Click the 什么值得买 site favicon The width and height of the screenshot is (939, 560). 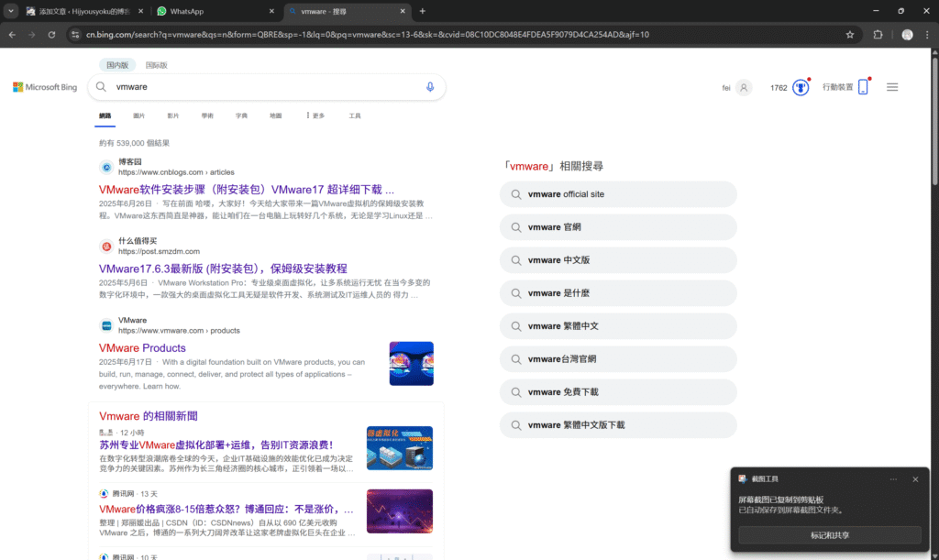pyautogui.click(x=106, y=246)
